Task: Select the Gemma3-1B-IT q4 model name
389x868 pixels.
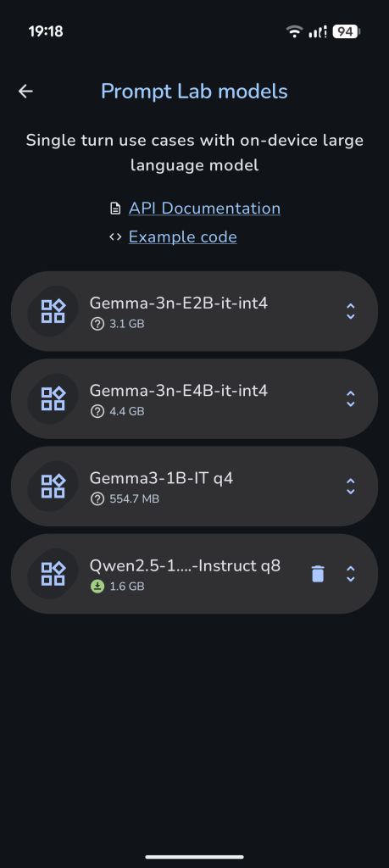Action: click(162, 478)
